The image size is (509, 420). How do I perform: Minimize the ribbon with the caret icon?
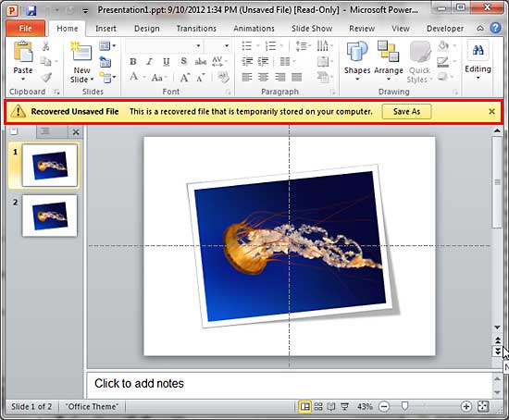[480, 29]
